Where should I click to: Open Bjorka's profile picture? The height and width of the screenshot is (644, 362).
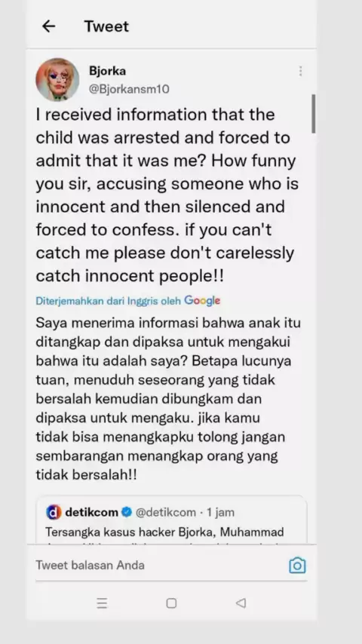(x=57, y=79)
